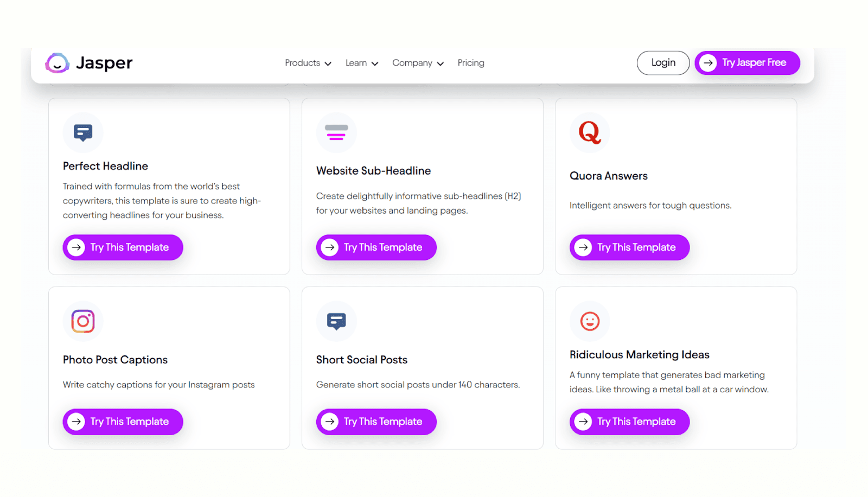Screen dimensions: 868x497
Task: Try the Quora Answers template
Action: 629,247
